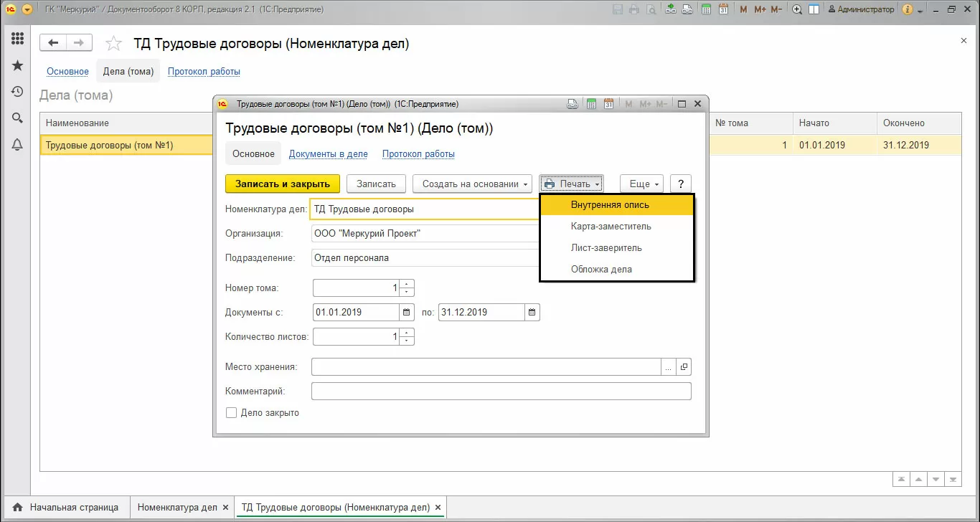
Task: Open History icon in left sidebar
Action: click(x=17, y=92)
